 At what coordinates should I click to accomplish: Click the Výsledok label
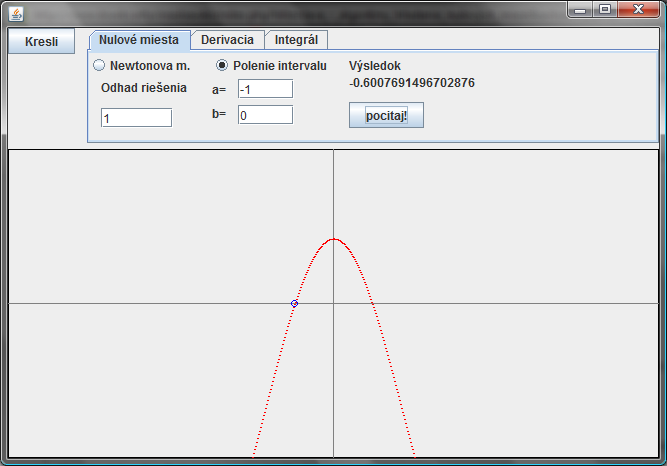pos(375,66)
